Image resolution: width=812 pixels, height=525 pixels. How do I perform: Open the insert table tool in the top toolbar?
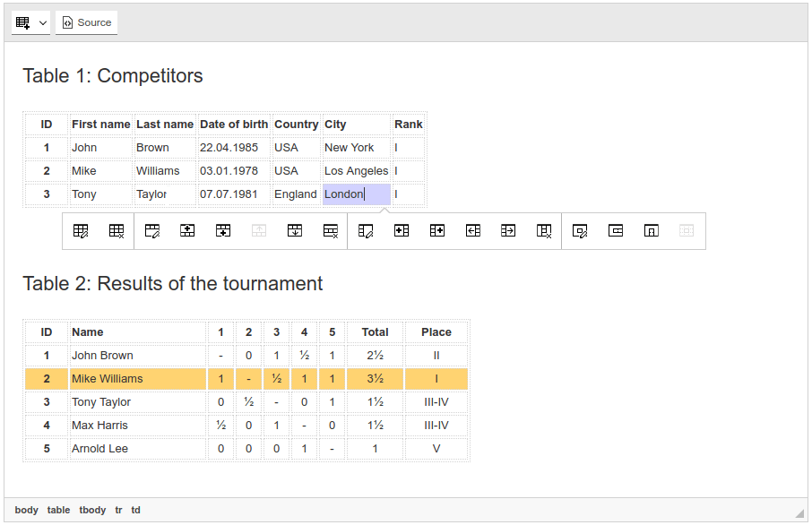pyautogui.click(x=22, y=22)
